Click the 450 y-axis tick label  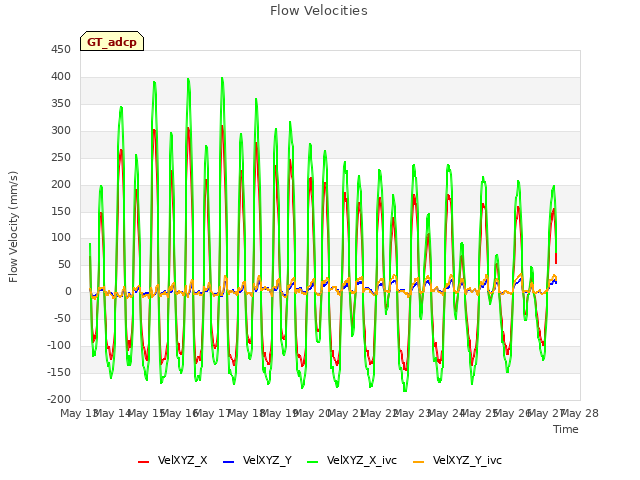[x=61, y=50]
